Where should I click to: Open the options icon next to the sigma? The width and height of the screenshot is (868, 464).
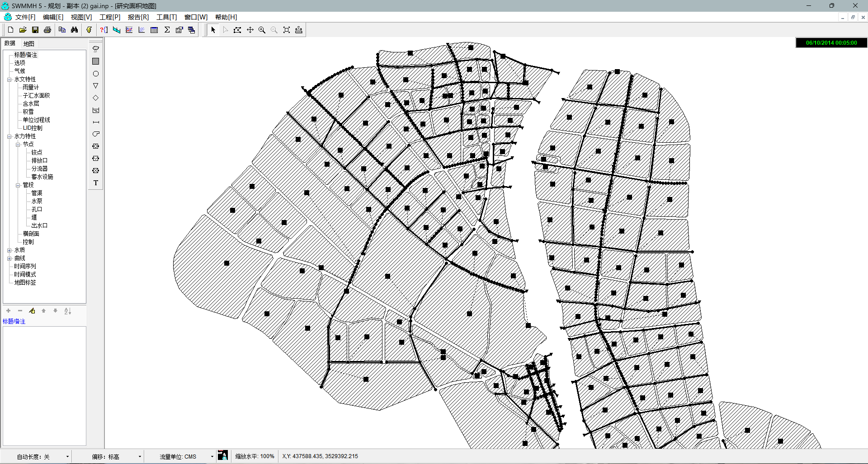coord(179,30)
